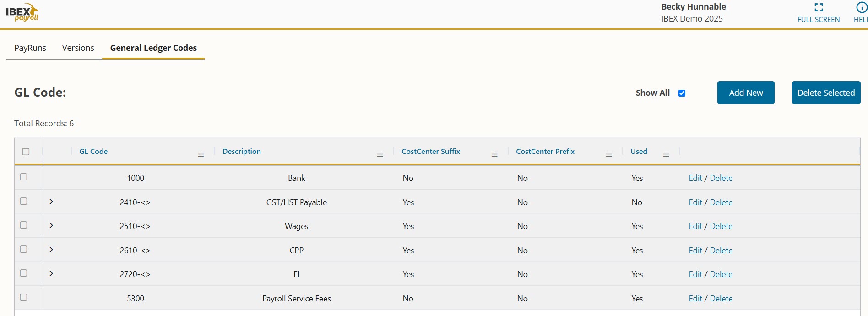Open the General Ledger Codes tab
Screen dimensions: 868x316
(x=153, y=48)
